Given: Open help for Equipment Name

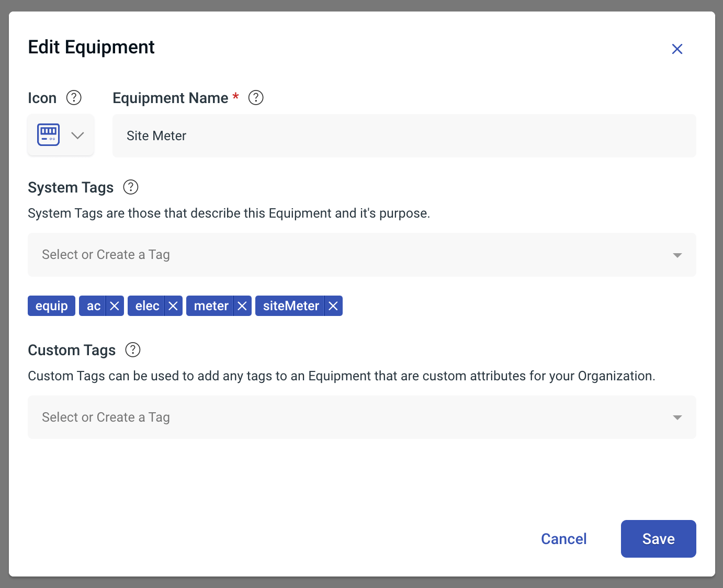Looking at the screenshot, I should tap(256, 98).
